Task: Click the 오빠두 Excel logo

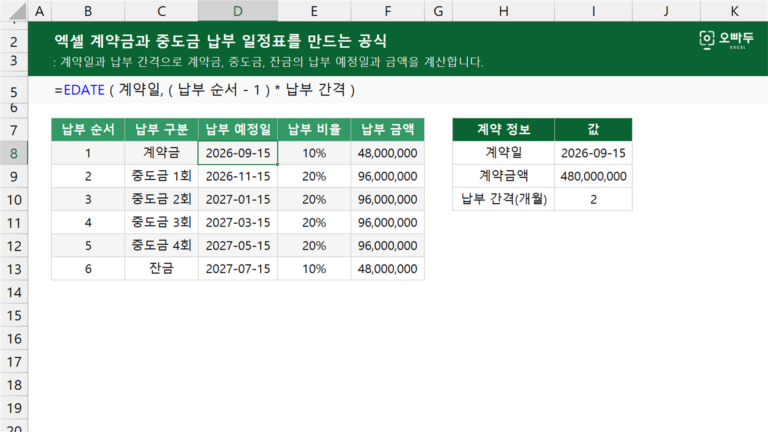Action: 726,40
